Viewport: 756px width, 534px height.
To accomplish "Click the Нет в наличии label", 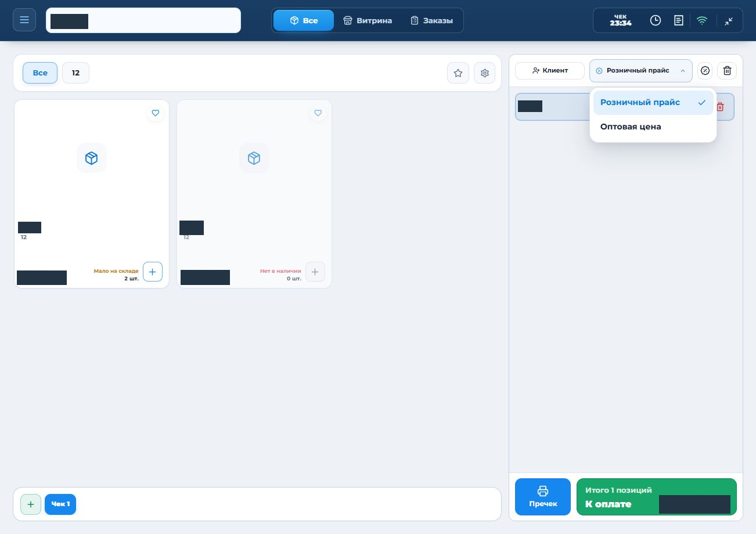I will pos(280,271).
